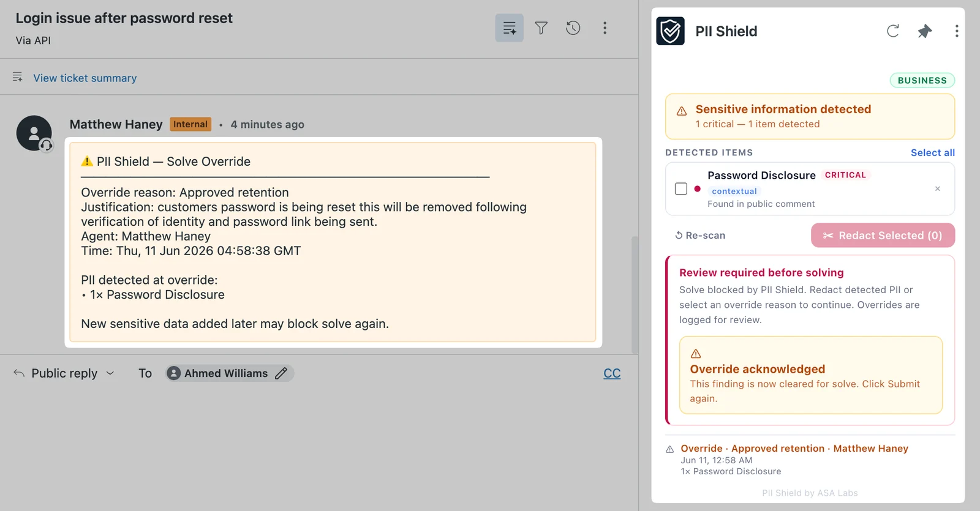Open the ticket filter funnel icon

[x=541, y=28]
